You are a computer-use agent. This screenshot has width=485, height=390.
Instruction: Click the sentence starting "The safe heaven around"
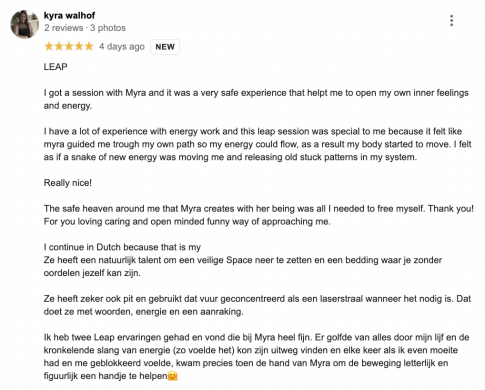[x=259, y=209]
